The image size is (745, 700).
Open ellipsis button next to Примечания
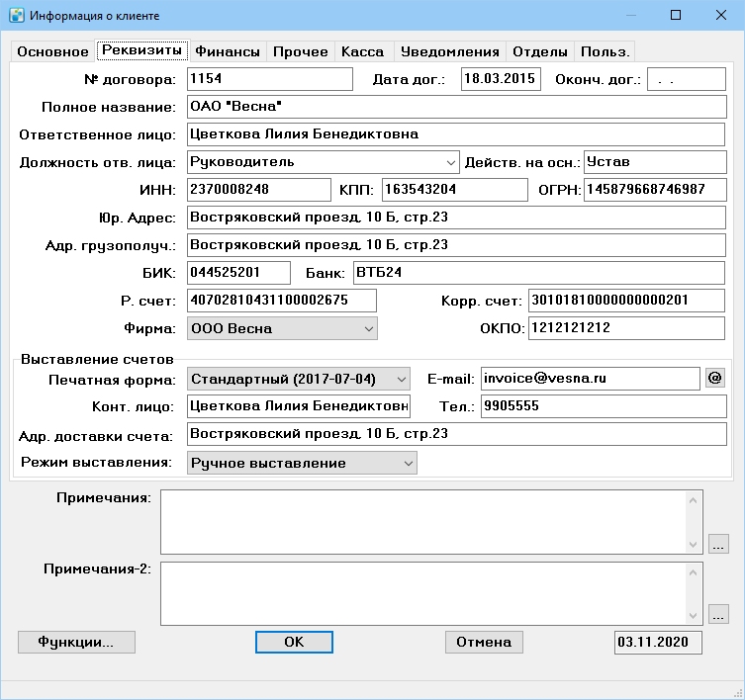718,544
